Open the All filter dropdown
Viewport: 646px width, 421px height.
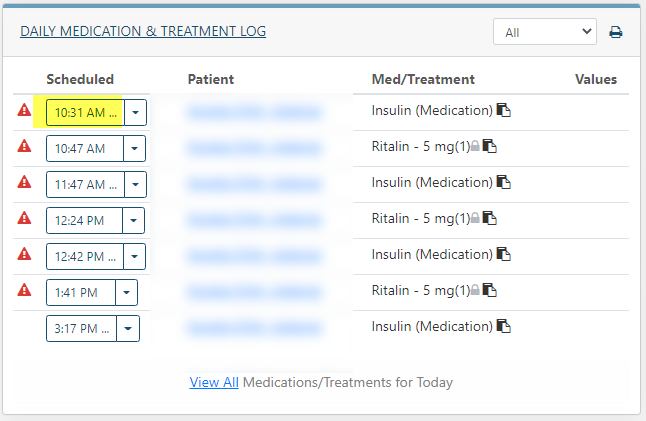(x=545, y=32)
